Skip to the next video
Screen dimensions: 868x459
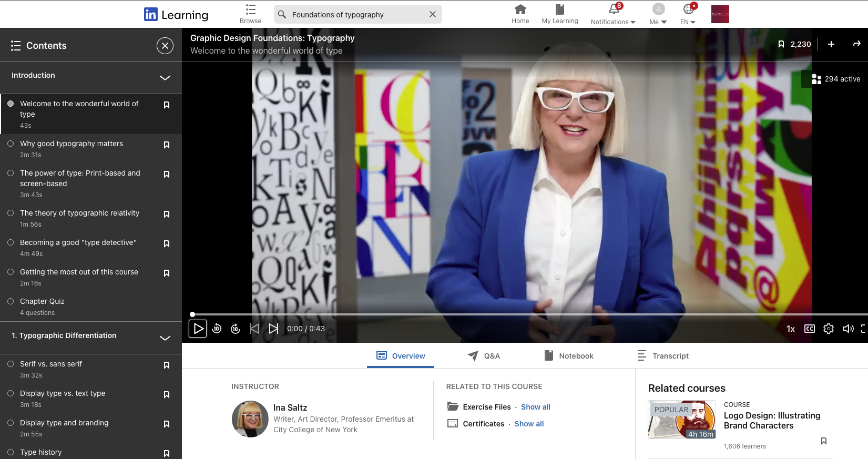pos(273,329)
